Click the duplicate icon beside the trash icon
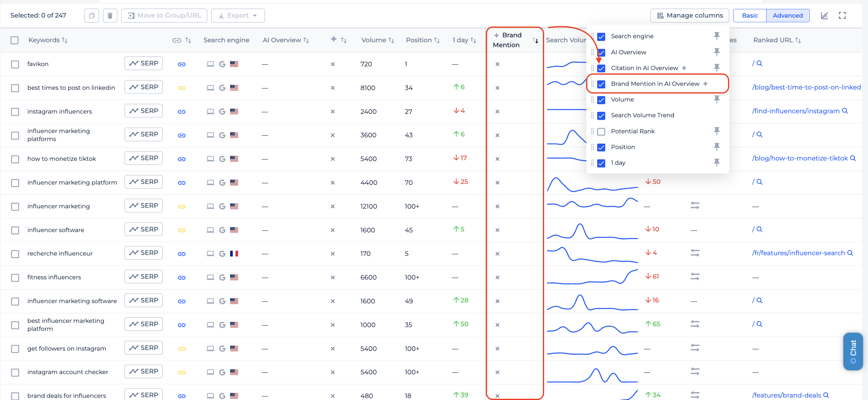Image resolution: width=868 pixels, height=400 pixels. coord(91,15)
